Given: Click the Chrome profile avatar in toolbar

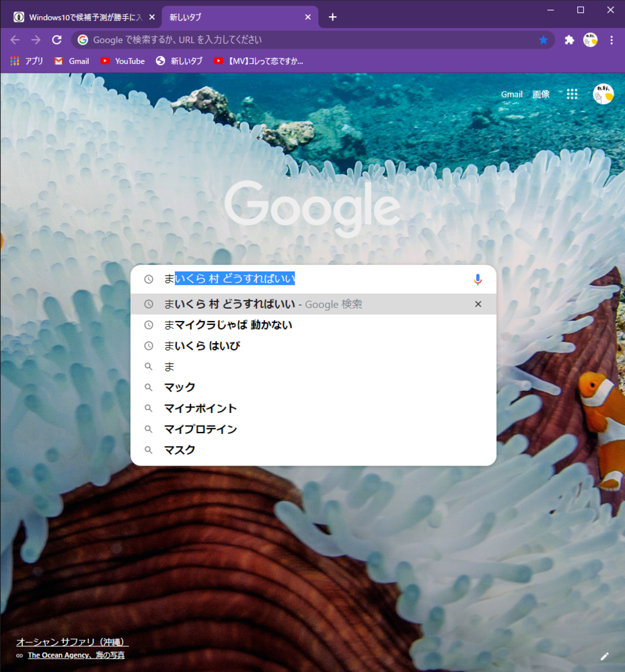Looking at the screenshot, I should (x=590, y=40).
